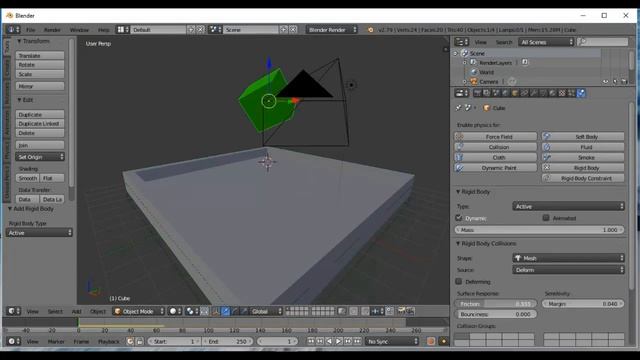Click the Force Field physics button
Image resolution: width=640 pixels, height=360 pixels.
pos(496,137)
